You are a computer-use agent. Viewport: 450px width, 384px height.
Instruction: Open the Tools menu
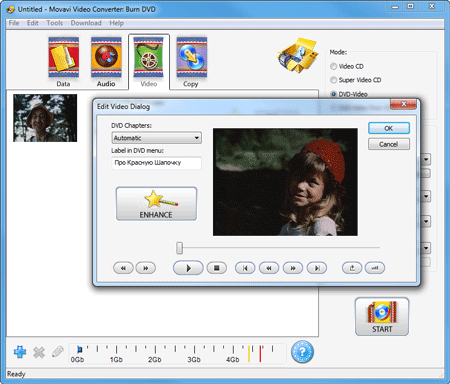(x=55, y=23)
